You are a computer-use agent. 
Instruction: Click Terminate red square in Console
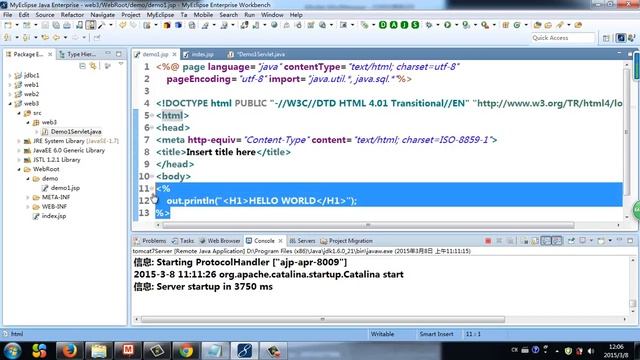tap(488, 241)
